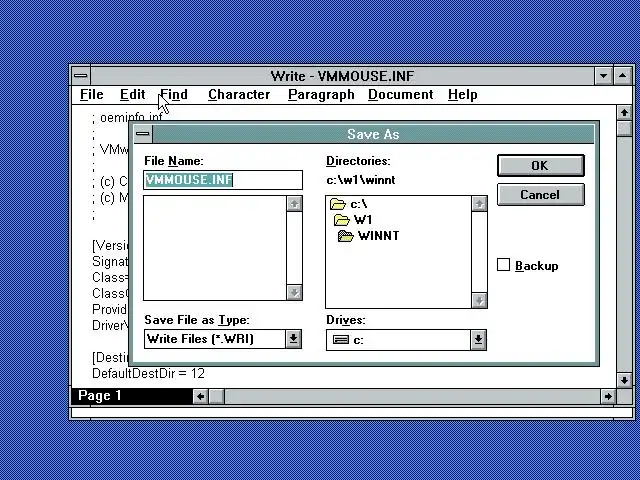Click directories list scroll up arrow

pos(479,204)
